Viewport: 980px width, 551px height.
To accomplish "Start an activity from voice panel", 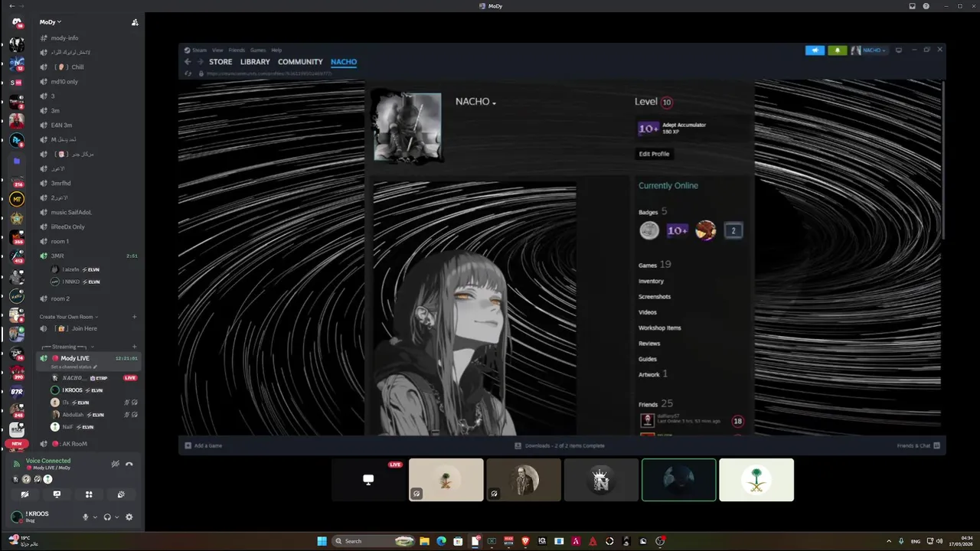I will point(89,494).
